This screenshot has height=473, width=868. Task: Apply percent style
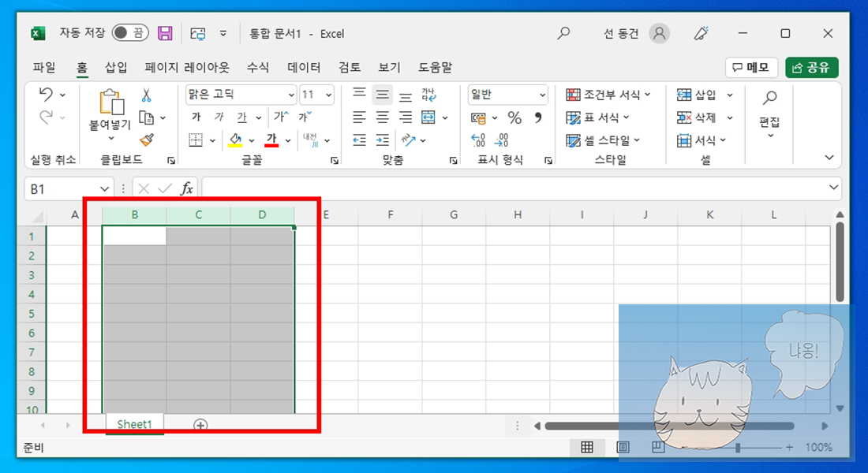(514, 117)
